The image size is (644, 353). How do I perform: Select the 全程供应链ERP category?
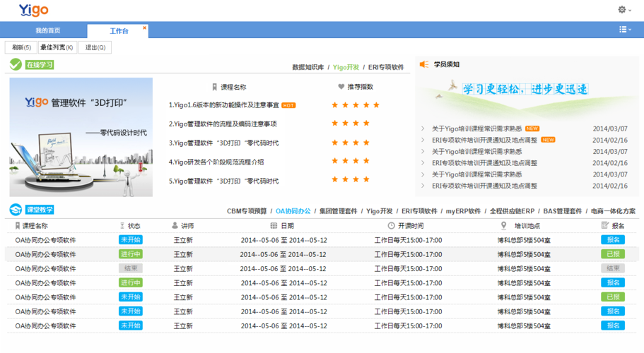point(513,211)
